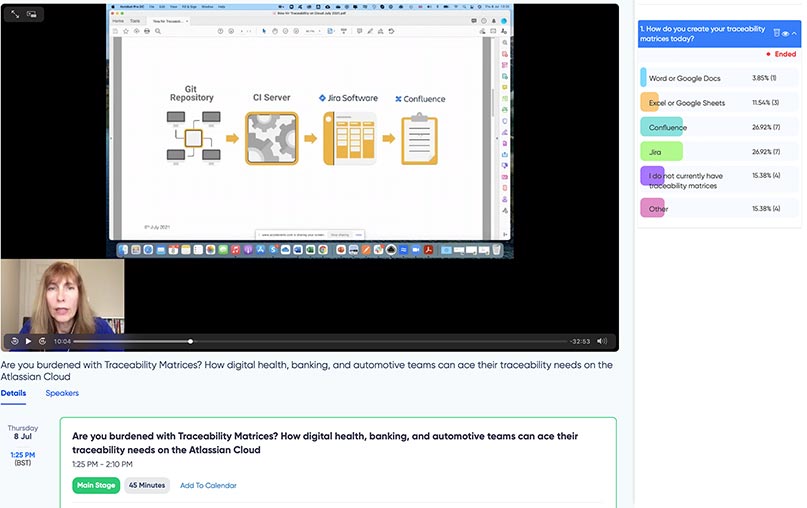The width and height of the screenshot is (807, 508).
Task: Click the 11.54% (3) result
Action: [765, 103]
